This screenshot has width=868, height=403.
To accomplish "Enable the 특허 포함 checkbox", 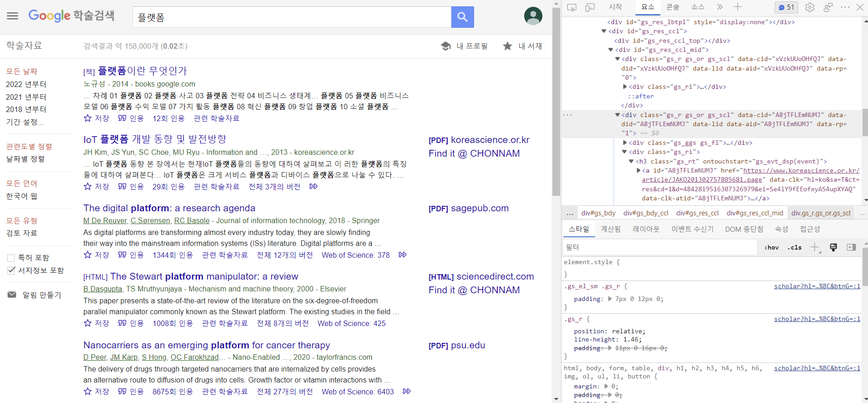I will (11, 258).
